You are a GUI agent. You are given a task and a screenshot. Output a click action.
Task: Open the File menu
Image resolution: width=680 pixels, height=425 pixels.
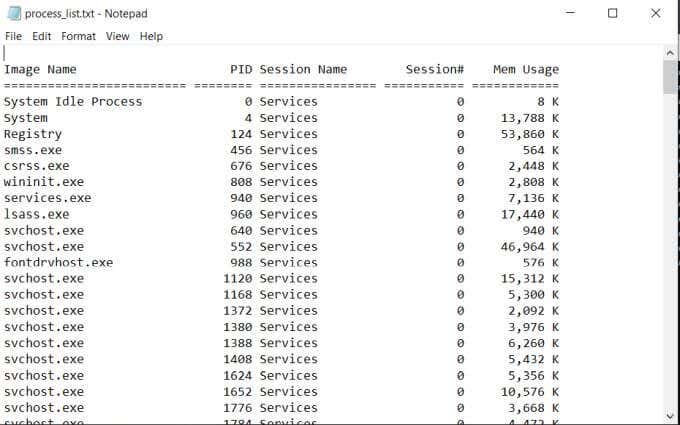click(x=13, y=36)
